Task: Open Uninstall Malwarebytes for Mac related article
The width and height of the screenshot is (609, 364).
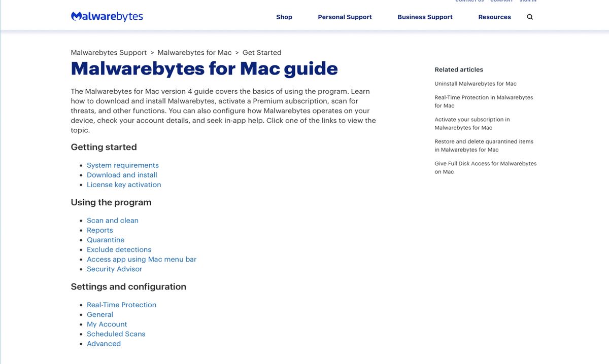Action: pyautogui.click(x=475, y=83)
